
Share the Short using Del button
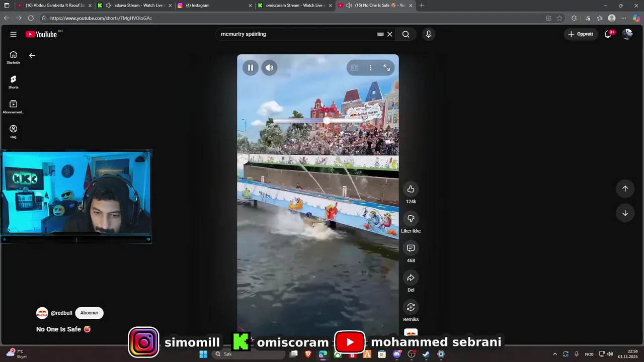click(x=411, y=278)
